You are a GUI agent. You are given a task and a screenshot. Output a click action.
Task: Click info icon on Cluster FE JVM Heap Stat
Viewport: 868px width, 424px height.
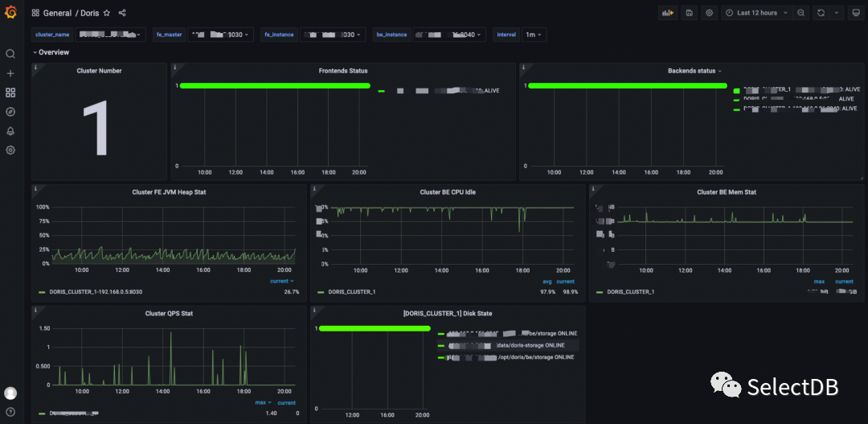tap(35, 188)
